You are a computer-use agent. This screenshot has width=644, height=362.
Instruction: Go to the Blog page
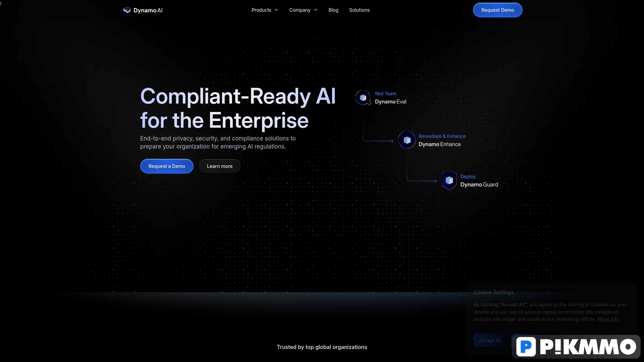click(x=333, y=10)
